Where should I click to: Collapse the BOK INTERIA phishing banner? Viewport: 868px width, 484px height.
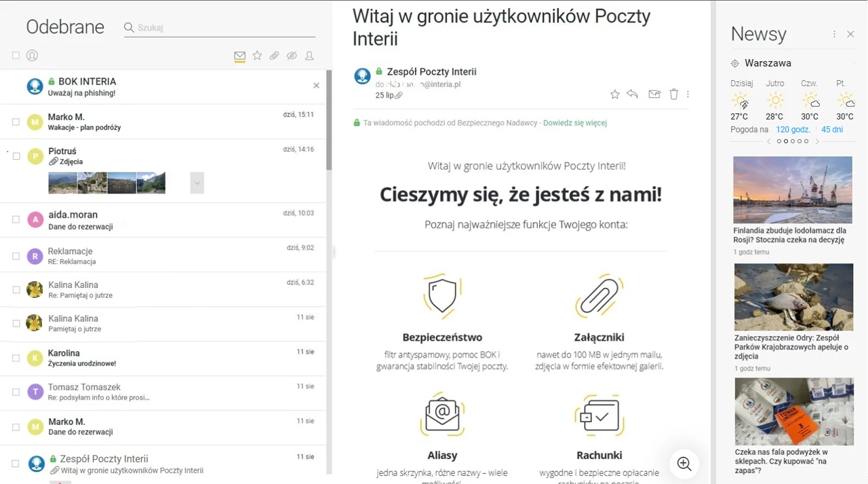pos(316,86)
